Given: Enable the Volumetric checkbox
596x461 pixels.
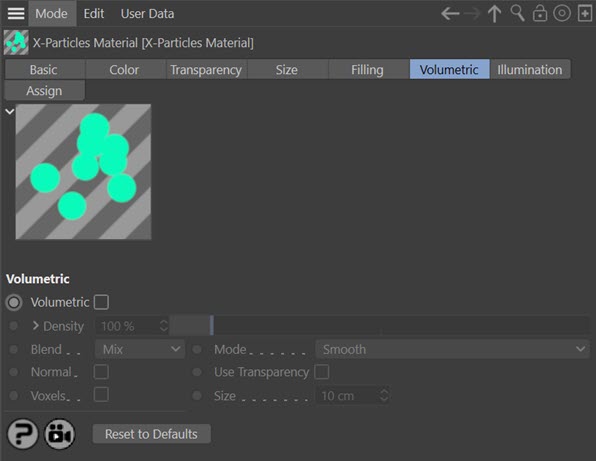Looking at the screenshot, I should point(101,302).
